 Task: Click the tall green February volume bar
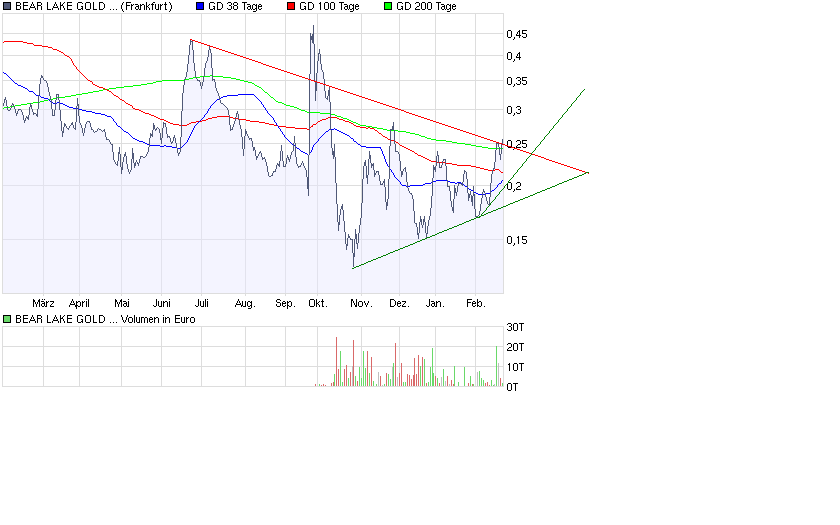497,366
